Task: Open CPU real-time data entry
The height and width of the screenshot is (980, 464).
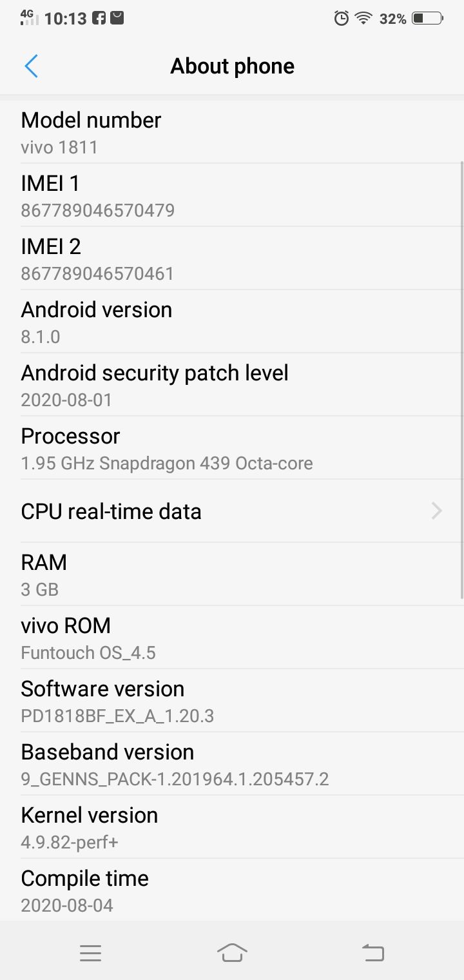Action: pyautogui.click(x=232, y=511)
